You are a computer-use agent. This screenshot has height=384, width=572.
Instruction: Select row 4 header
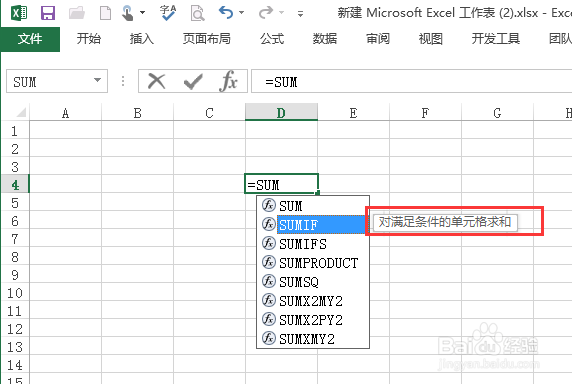coord(15,185)
